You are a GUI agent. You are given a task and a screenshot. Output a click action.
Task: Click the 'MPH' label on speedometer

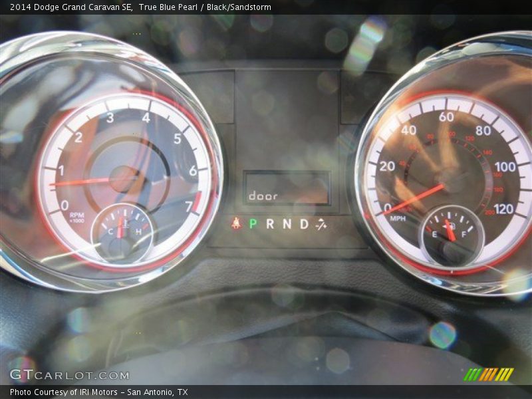397,219
